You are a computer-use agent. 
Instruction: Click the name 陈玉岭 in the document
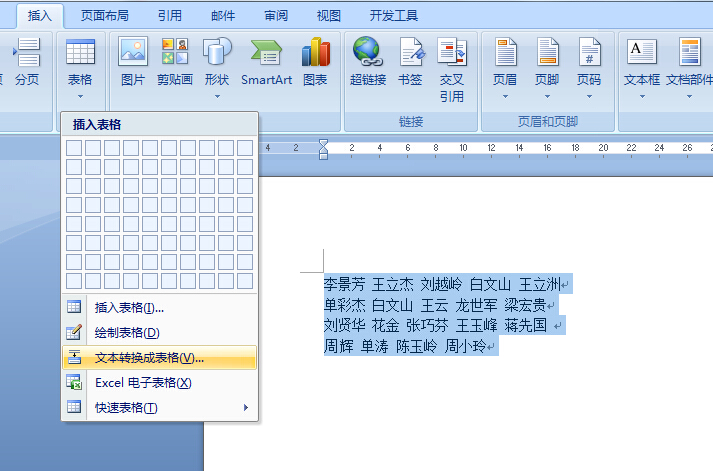[416, 346]
